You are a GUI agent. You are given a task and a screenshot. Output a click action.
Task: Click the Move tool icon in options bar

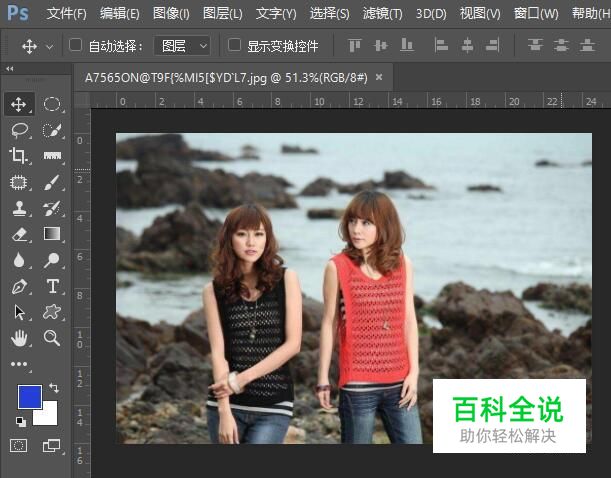pos(30,46)
